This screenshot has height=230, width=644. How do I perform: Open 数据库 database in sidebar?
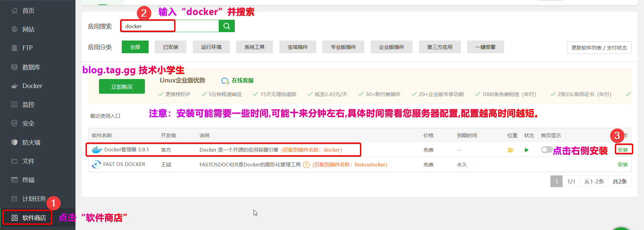[x=14, y=67]
